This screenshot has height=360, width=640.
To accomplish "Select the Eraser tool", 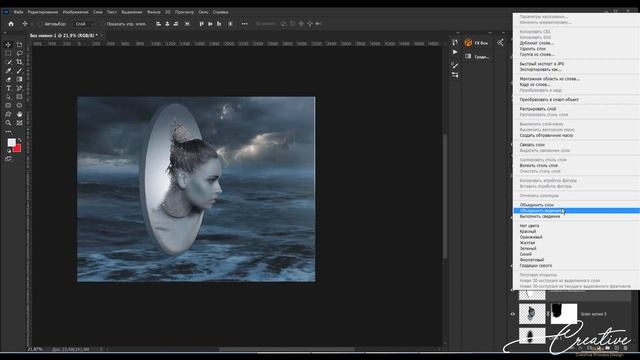I will point(8,79).
